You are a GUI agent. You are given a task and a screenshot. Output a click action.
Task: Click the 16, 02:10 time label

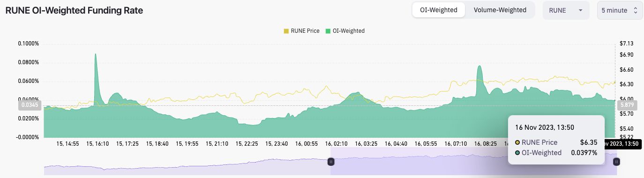337,144
